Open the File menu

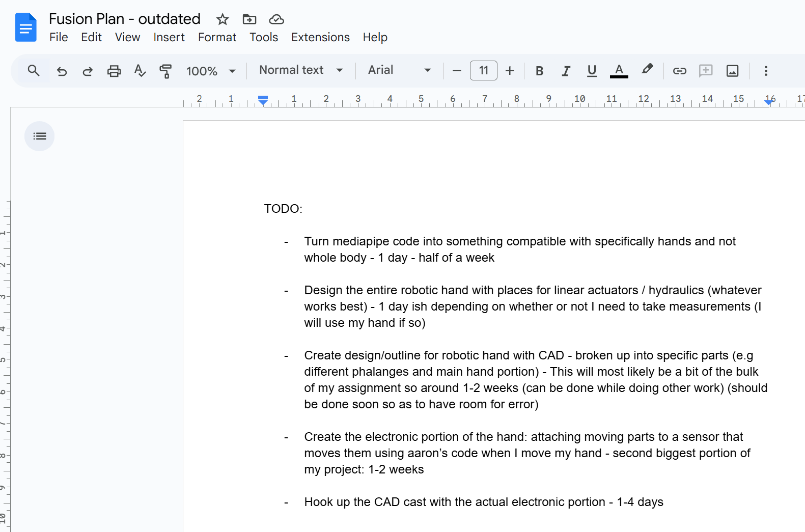point(59,37)
